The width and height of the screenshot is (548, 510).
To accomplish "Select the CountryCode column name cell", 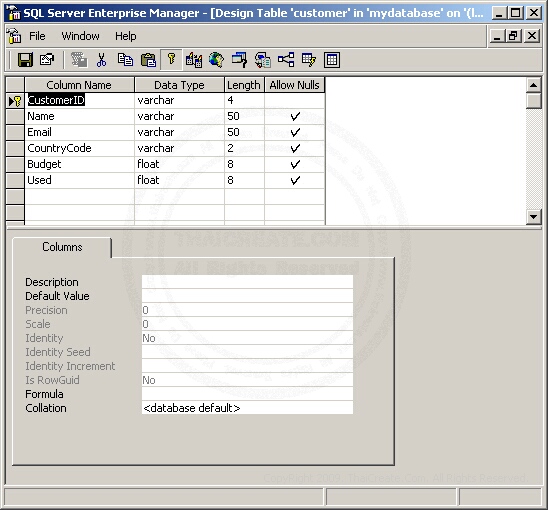I will pyautogui.click(x=80, y=149).
